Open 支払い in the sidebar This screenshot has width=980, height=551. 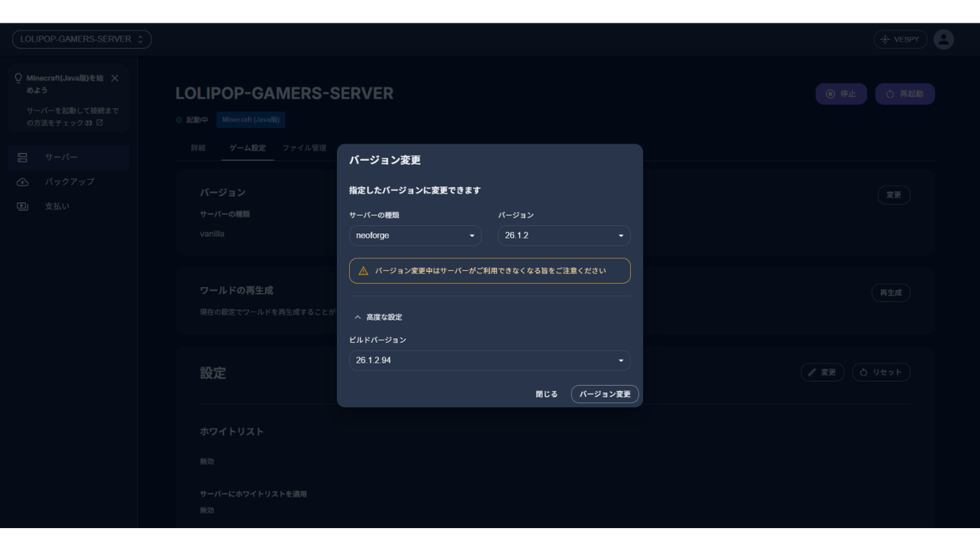(70, 206)
